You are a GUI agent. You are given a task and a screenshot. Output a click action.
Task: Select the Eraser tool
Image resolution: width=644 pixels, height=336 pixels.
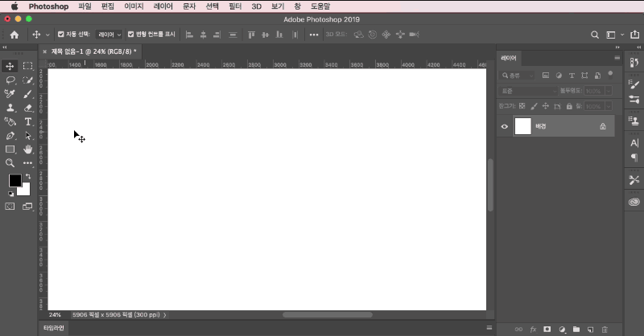[27, 108]
